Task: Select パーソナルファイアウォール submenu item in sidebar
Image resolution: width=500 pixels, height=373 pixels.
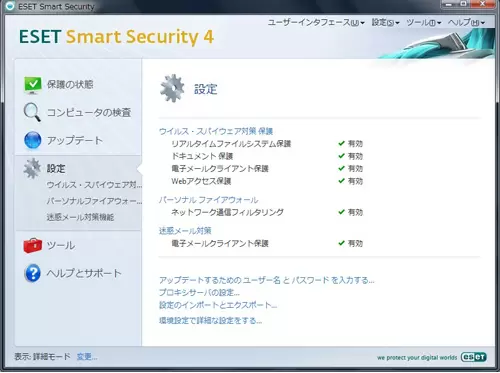Action: 94,201
